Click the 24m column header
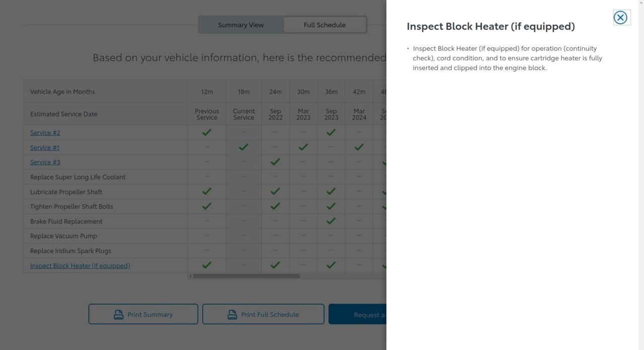The height and width of the screenshot is (350, 644). (x=275, y=92)
